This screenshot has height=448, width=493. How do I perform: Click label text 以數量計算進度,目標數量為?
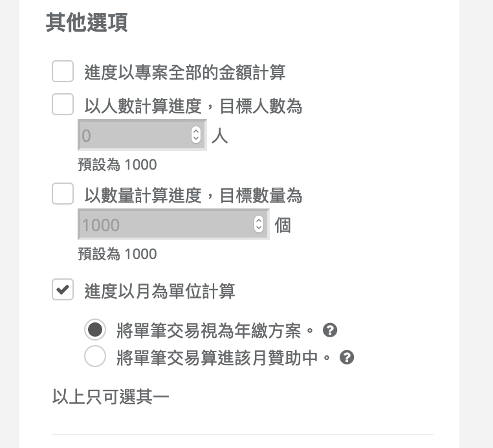(193, 195)
